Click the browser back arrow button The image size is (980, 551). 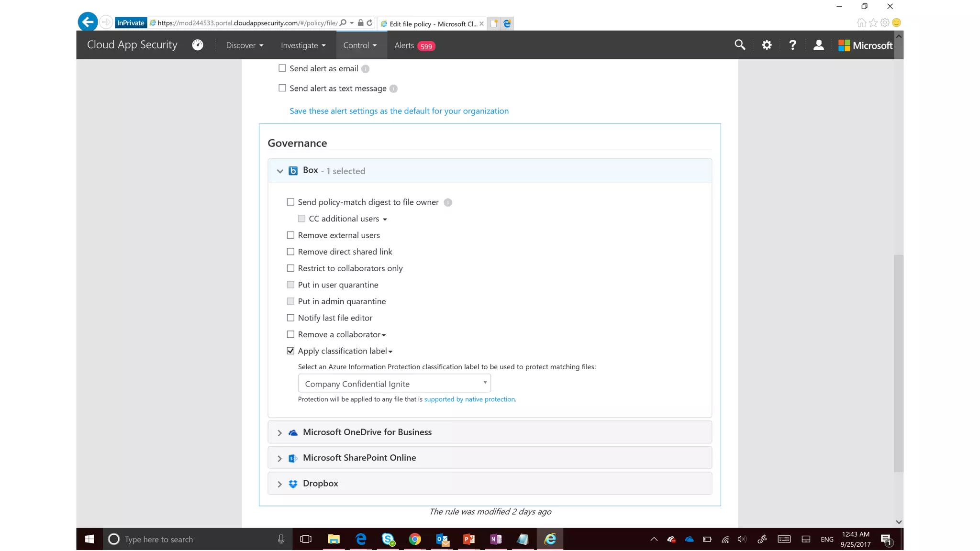click(x=88, y=22)
